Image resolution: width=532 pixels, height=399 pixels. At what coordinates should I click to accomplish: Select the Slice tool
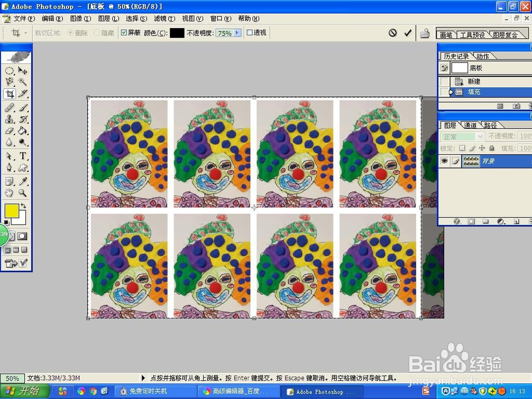[22, 93]
